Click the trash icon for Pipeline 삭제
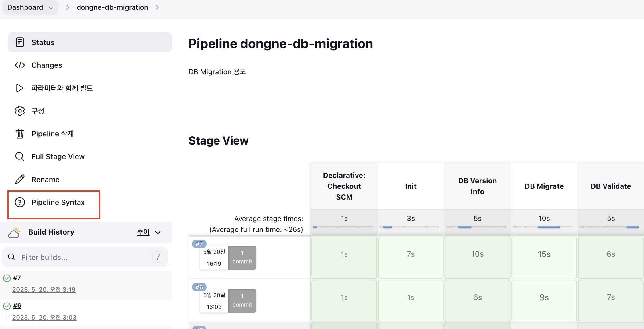Image resolution: width=644 pixels, height=329 pixels. tap(20, 133)
